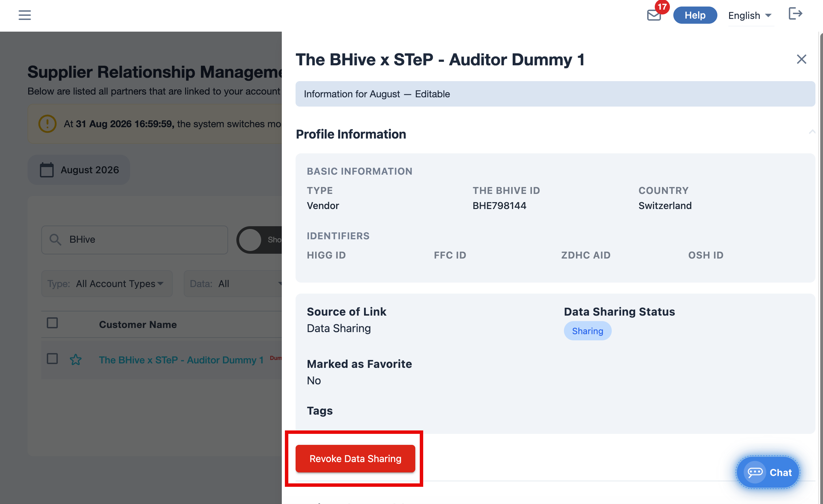Click the Tags heading
This screenshot has height=504, width=823.
click(x=320, y=411)
